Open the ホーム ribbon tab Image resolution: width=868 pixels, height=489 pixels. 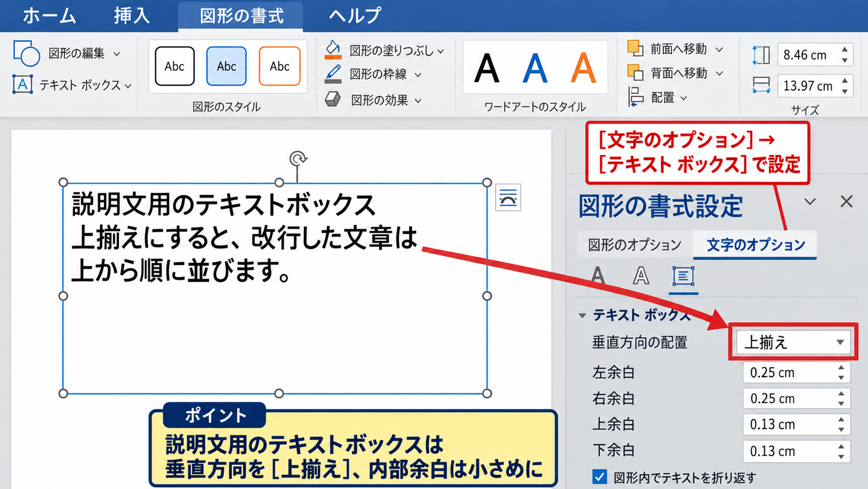(x=49, y=16)
